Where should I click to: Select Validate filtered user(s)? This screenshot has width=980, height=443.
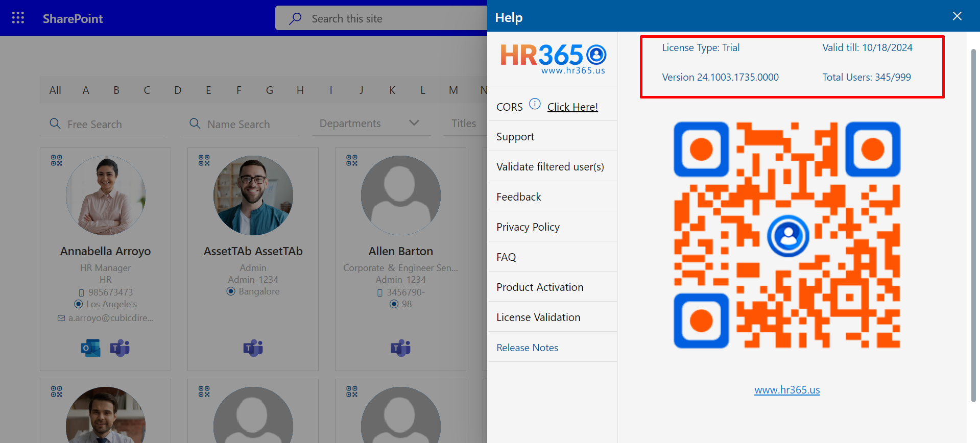coord(553,166)
